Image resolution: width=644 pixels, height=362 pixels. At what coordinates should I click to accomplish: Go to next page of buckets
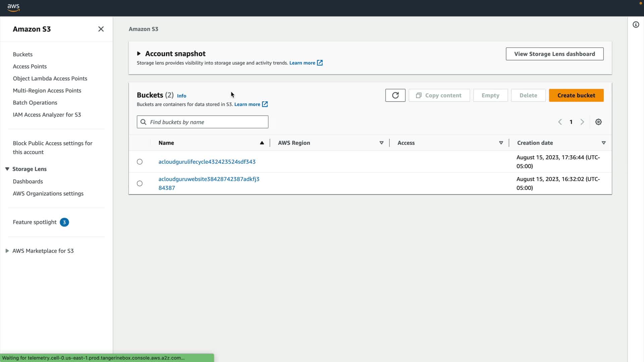(582, 122)
